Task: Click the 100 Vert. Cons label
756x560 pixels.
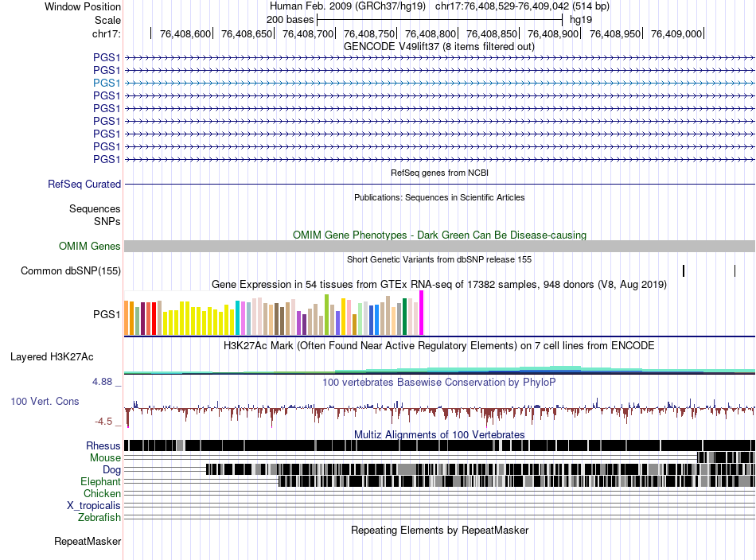Action: [45, 401]
